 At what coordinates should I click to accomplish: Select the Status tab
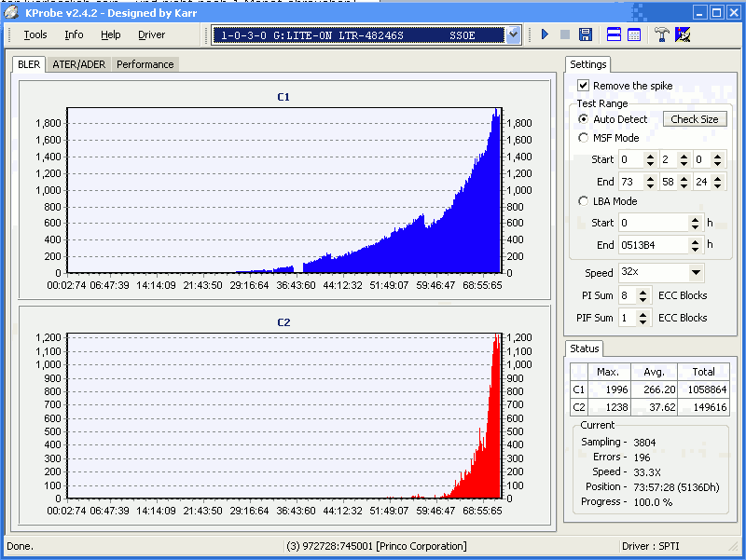coord(585,348)
